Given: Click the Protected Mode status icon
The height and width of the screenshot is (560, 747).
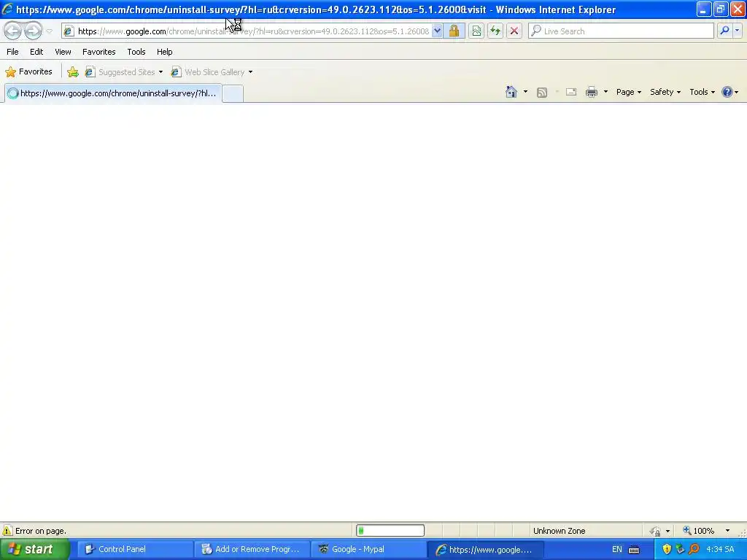Looking at the screenshot, I should click(x=656, y=531).
